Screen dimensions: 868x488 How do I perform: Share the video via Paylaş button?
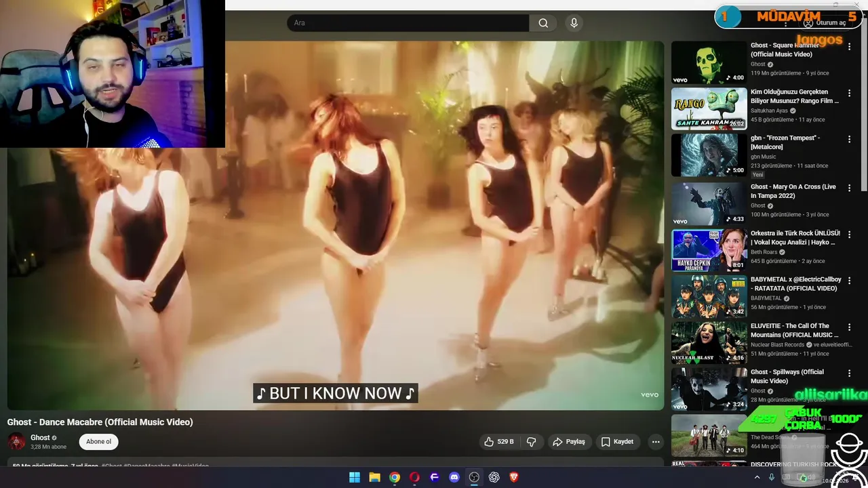coord(568,442)
